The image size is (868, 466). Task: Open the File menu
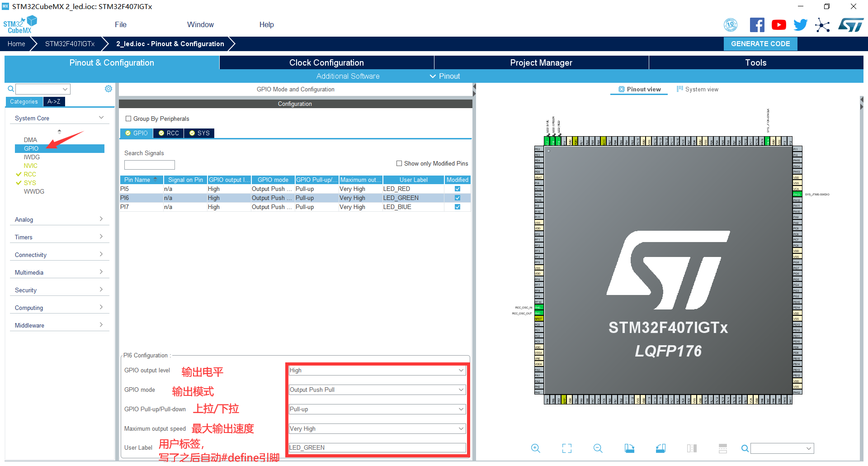click(x=120, y=24)
